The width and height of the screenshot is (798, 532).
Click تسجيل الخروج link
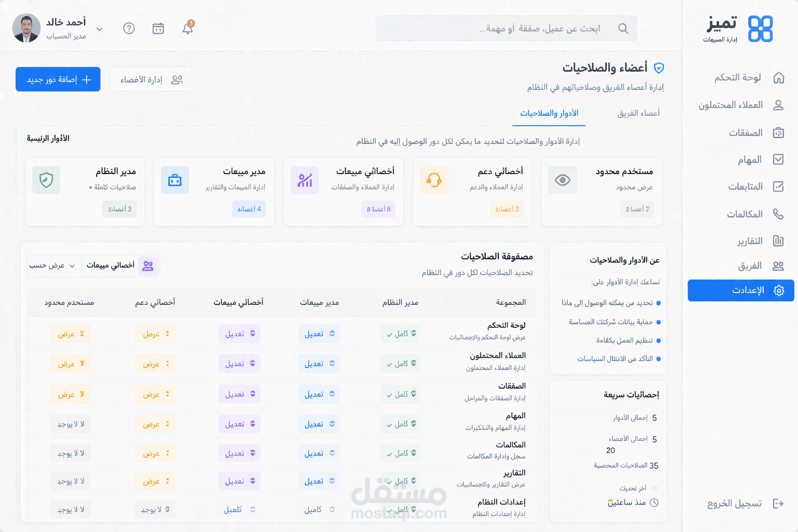(745, 503)
